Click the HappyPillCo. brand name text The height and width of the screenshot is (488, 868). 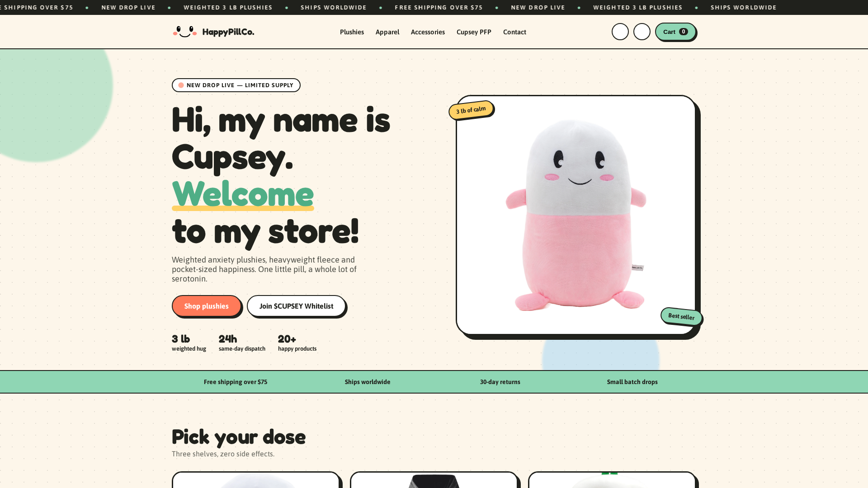[228, 32]
